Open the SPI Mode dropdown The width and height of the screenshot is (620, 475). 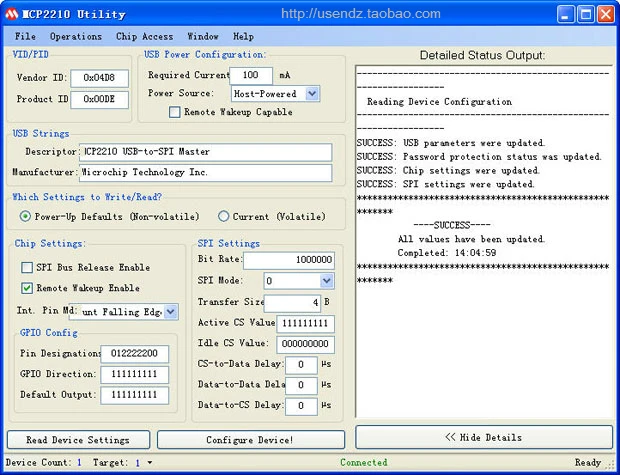pos(326,281)
